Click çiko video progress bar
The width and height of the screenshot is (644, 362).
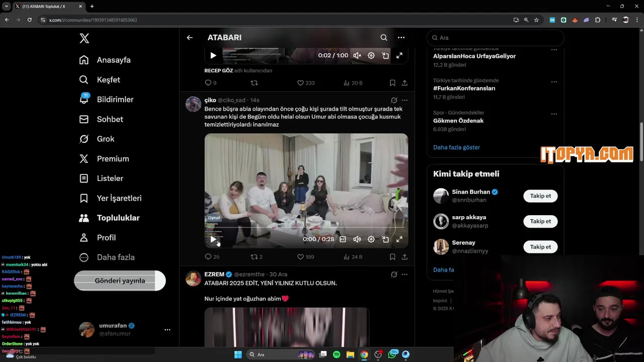click(x=306, y=228)
